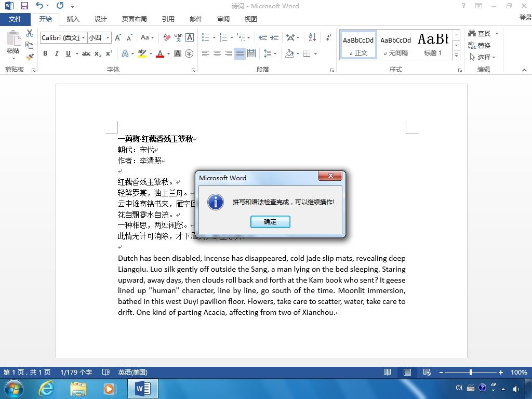
Task: Click 登录 to sign in
Action: pyautogui.click(x=525, y=17)
